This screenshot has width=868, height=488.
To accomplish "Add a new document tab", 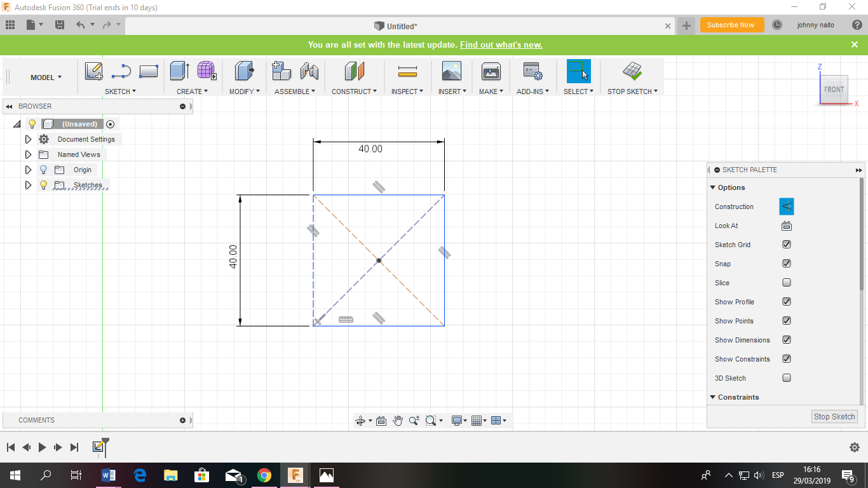I will [x=686, y=25].
